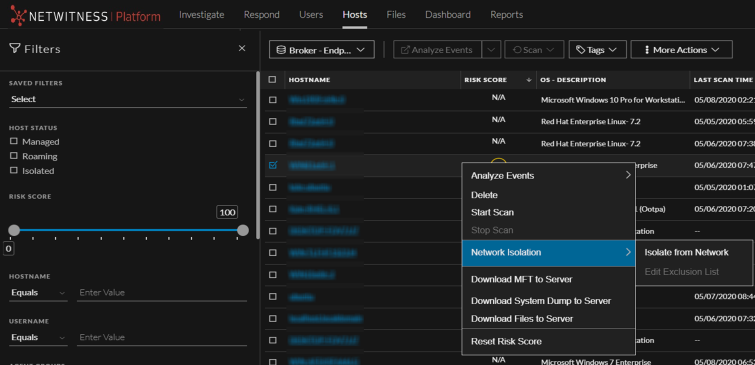Check the Roaming host status box
Viewport: 755px width, 365px height.
pos(13,156)
